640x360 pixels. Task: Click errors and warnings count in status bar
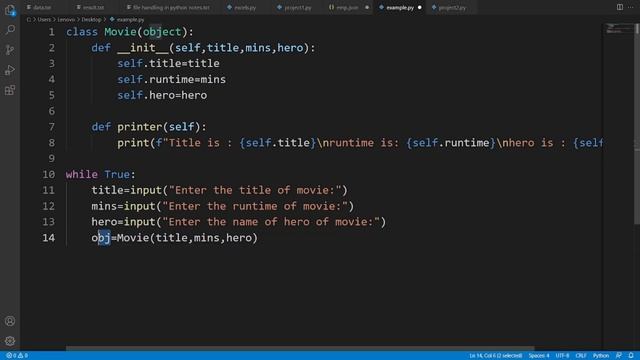tap(17, 356)
